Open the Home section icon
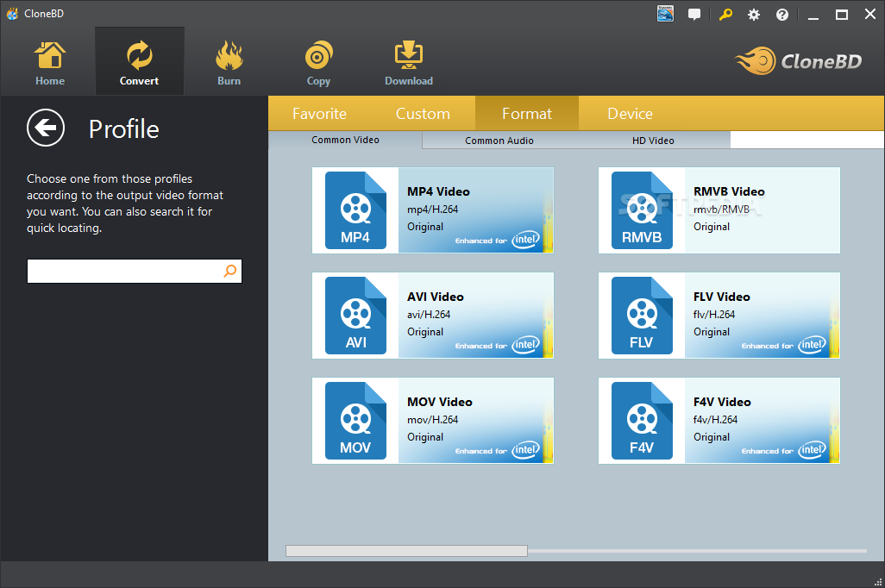 [x=50, y=55]
